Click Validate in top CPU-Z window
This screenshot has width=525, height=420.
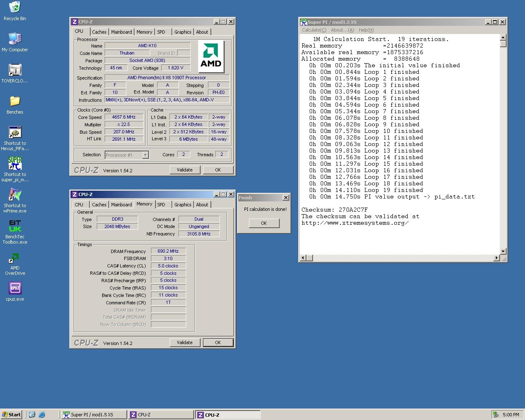point(185,170)
